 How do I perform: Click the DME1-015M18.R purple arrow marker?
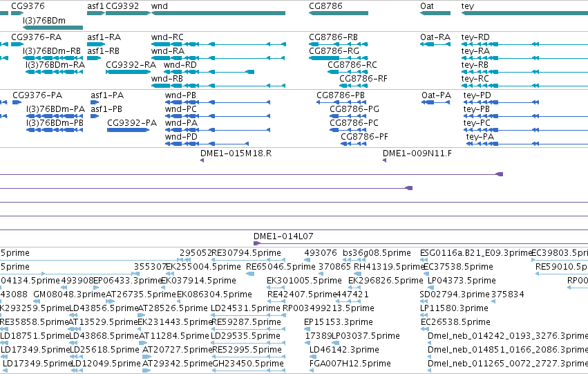[202, 160]
